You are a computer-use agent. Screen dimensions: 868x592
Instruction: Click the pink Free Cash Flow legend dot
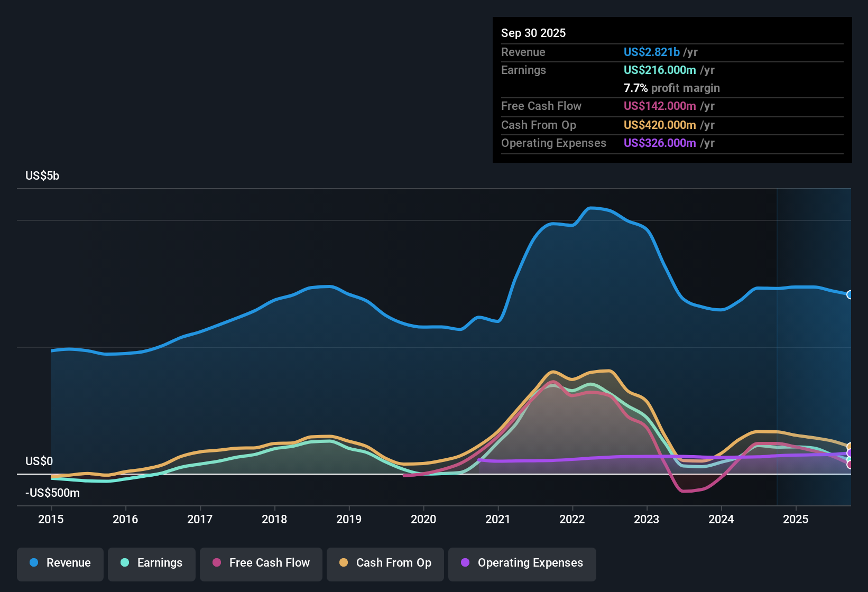coord(216,563)
